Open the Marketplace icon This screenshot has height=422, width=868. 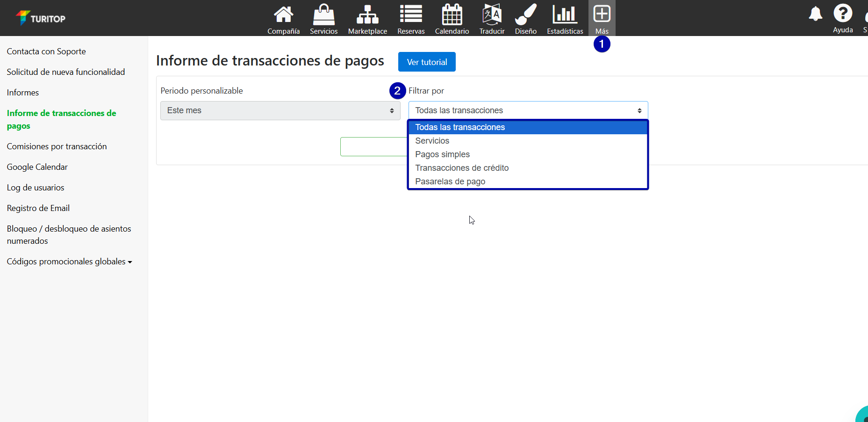367,15
